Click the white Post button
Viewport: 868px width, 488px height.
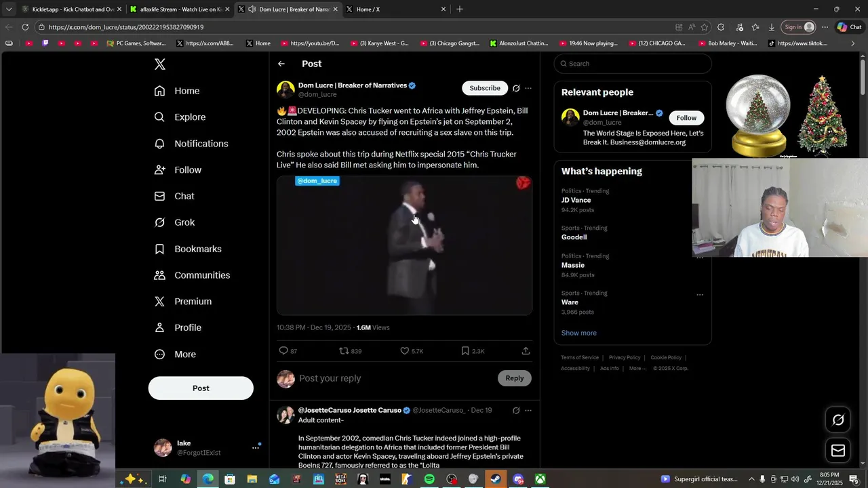point(201,388)
